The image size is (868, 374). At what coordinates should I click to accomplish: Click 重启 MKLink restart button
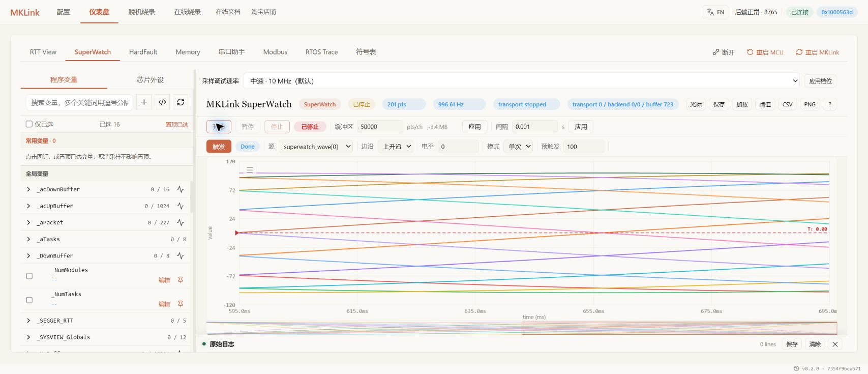pos(818,52)
